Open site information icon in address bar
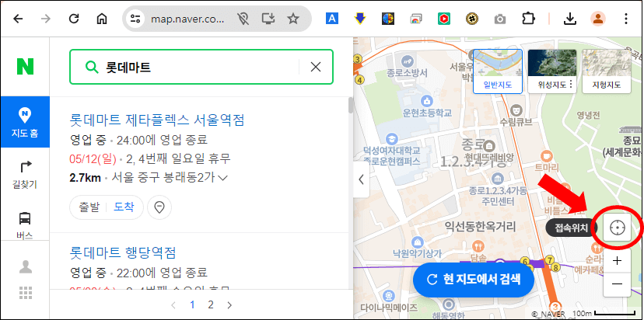This screenshot has width=644, height=320. point(135,19)
